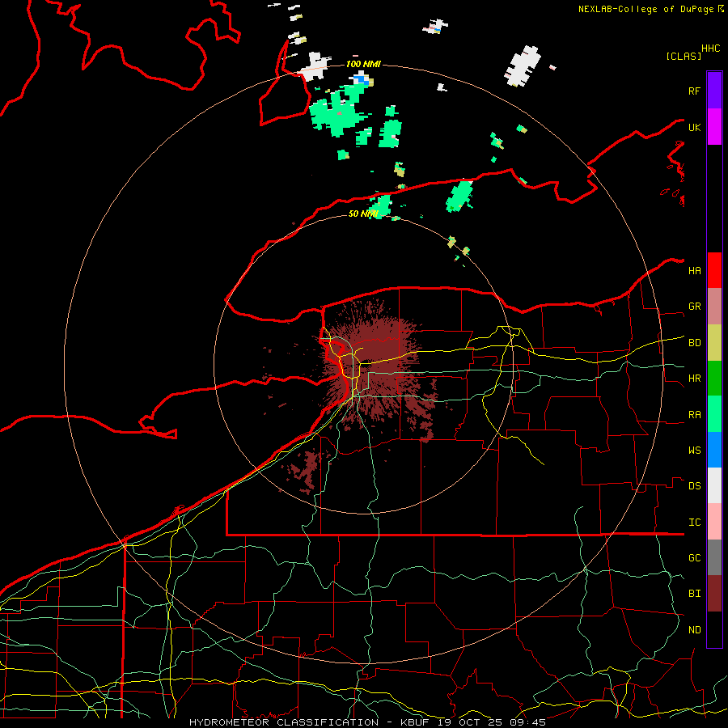This screenshot has width=728, height=728.
Task: Click the GC gray legend color swatch
Action: [x=714, y=557]
